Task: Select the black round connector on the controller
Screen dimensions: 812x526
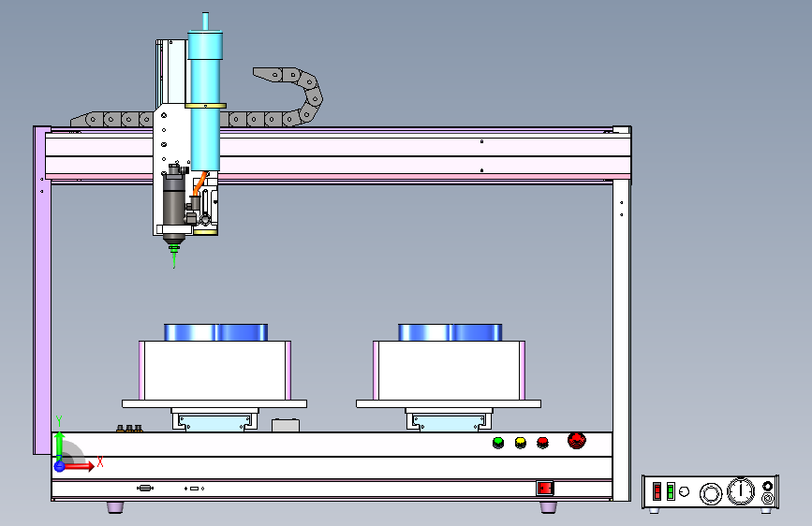Action: point(767,486)
